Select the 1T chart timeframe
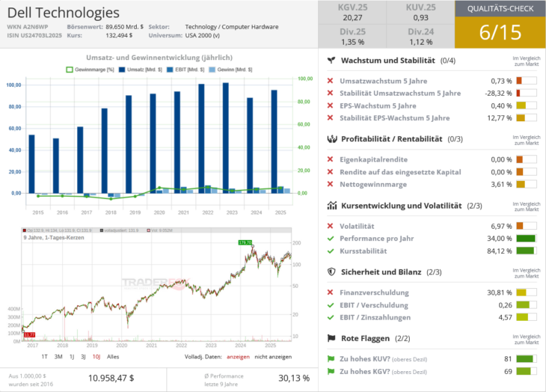The height and width of the screenshot is (392, 546). click(44, 357)
